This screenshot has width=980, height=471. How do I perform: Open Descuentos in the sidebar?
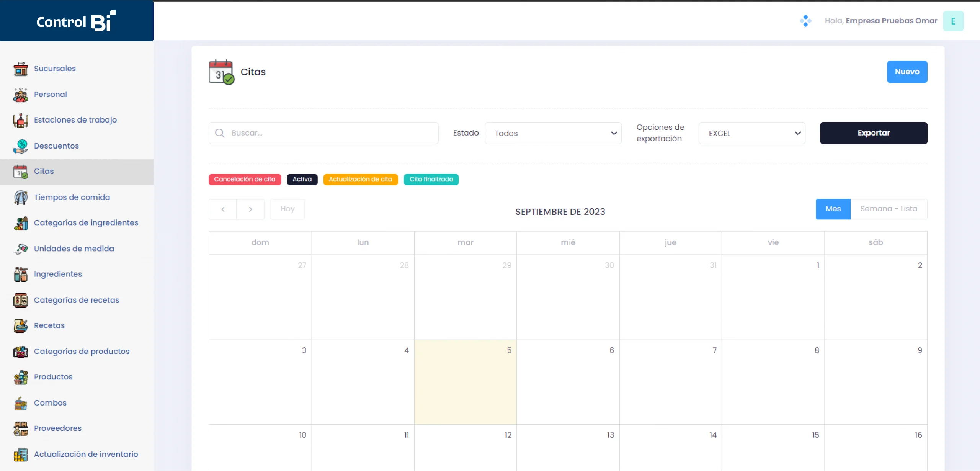point(56,146)
